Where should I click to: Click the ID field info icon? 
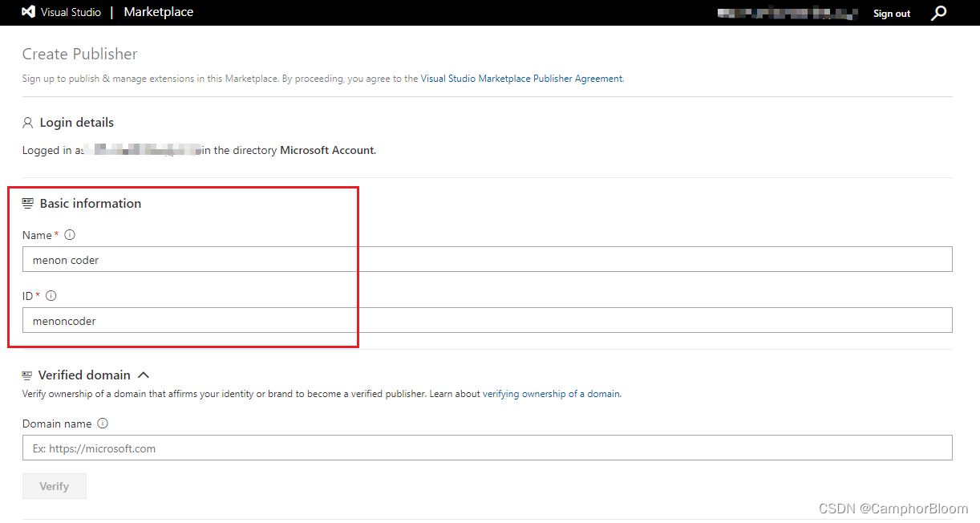coord(51,296)
